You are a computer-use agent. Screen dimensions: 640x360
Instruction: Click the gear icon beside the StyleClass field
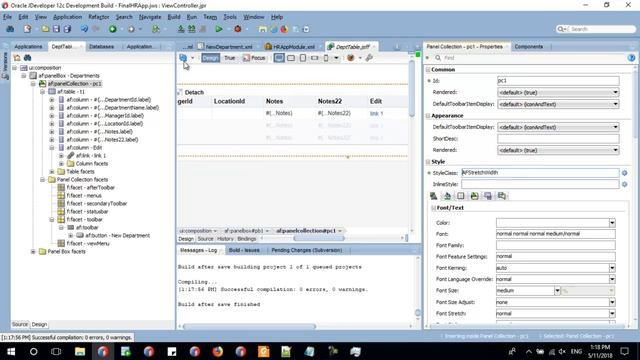[624, 173]
